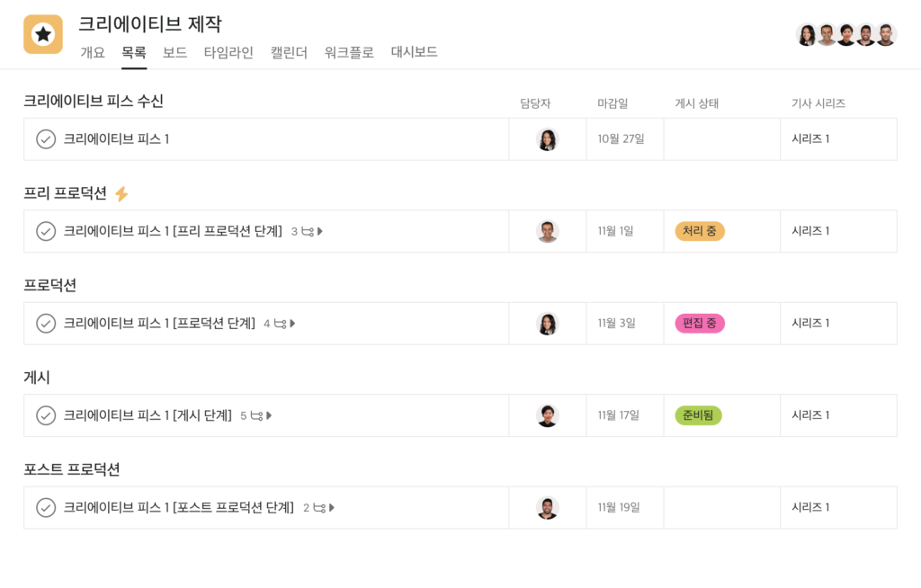Click subtask icon on 프리 프로덕션 단계 task
This screenshot has width=921, height=588.
(308, 231)
